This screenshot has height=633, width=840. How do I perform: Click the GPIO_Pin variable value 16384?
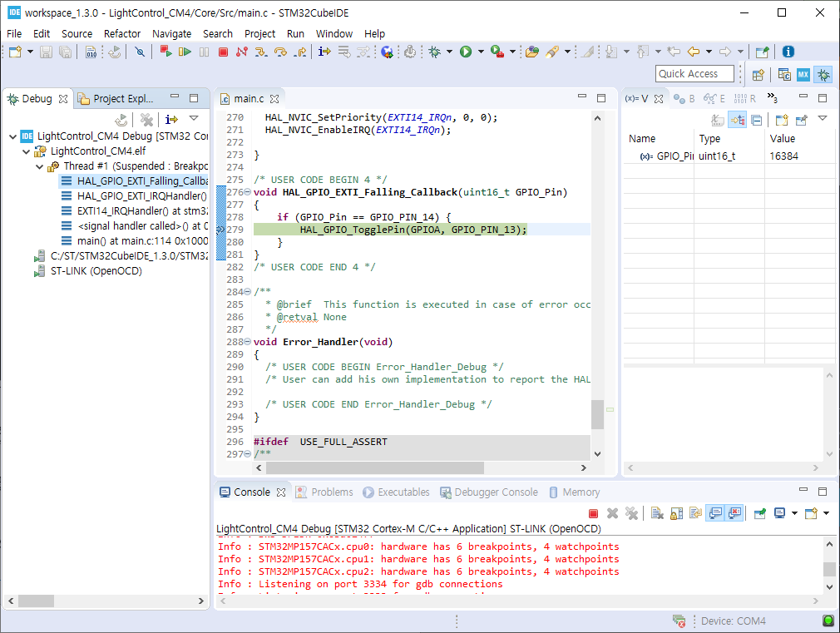(783, 156)
